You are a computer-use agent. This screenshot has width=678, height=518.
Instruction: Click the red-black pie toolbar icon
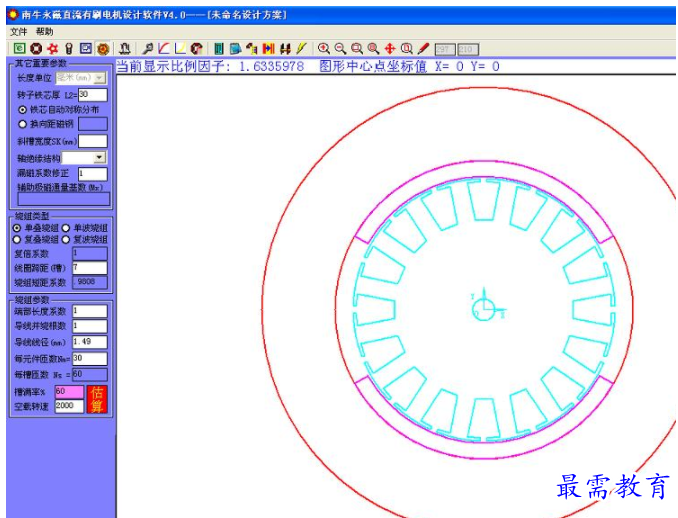tap(197, 48)
